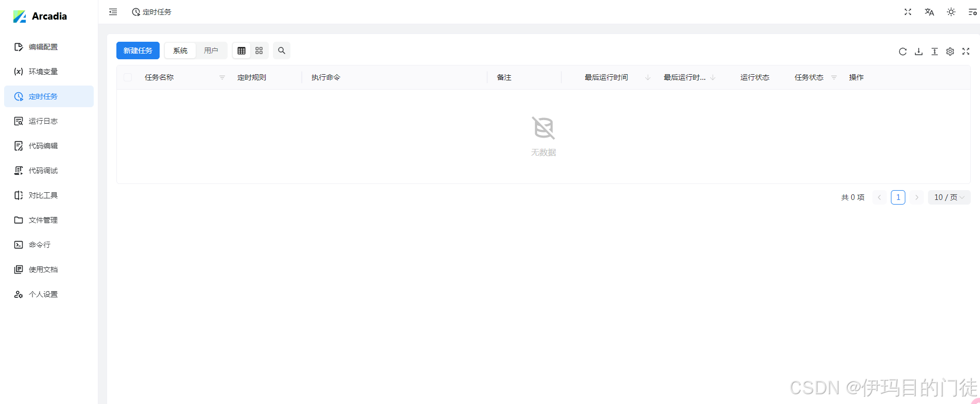
Task: Go to previous page arrow
Action: [x=880, y=197]
